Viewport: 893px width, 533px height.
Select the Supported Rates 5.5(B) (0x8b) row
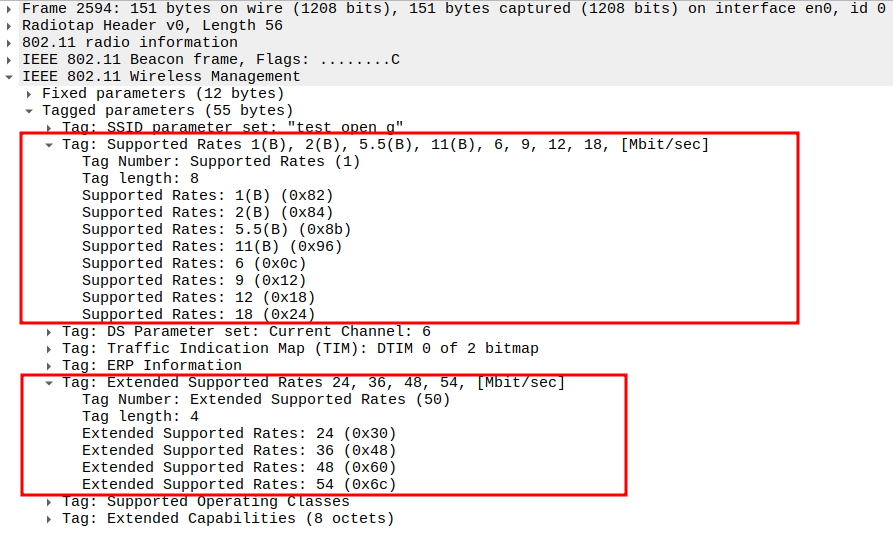(x=216, y=229)
